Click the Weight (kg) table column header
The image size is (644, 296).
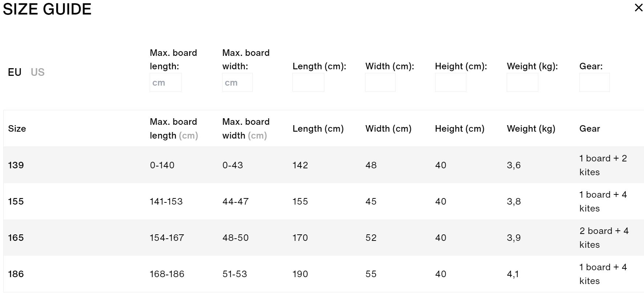(531, 129)
